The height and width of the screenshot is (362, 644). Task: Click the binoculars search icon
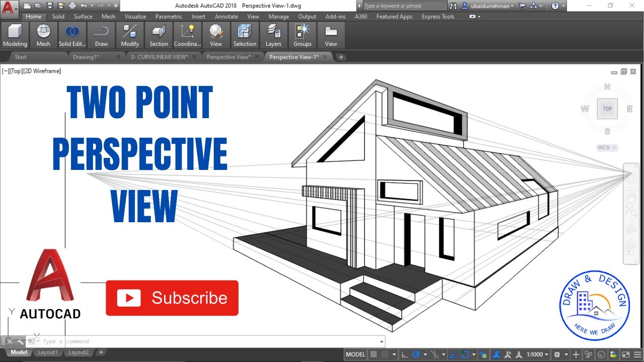[x=454, y=6]
